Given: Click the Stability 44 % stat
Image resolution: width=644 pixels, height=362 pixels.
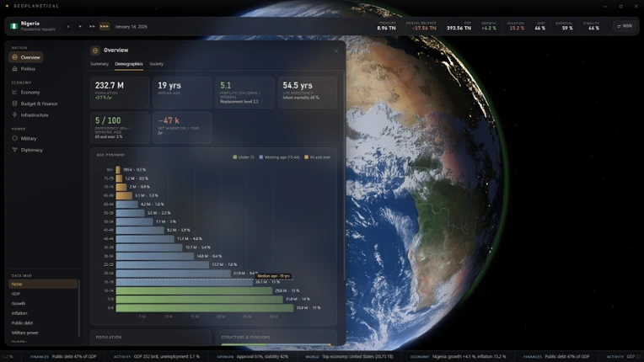Looking at the screenshot, I should (x=593, y=26).
